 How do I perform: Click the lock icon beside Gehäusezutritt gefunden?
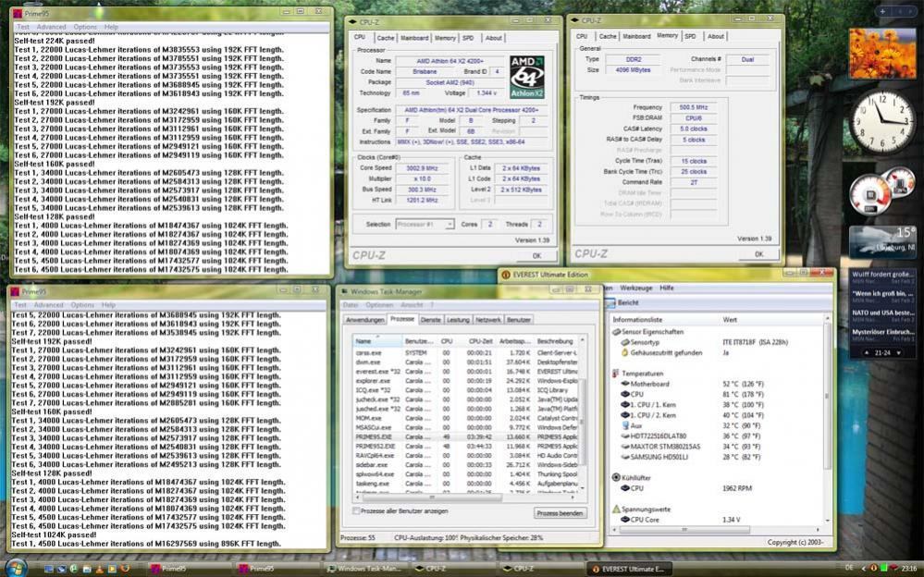coord(625,352)
